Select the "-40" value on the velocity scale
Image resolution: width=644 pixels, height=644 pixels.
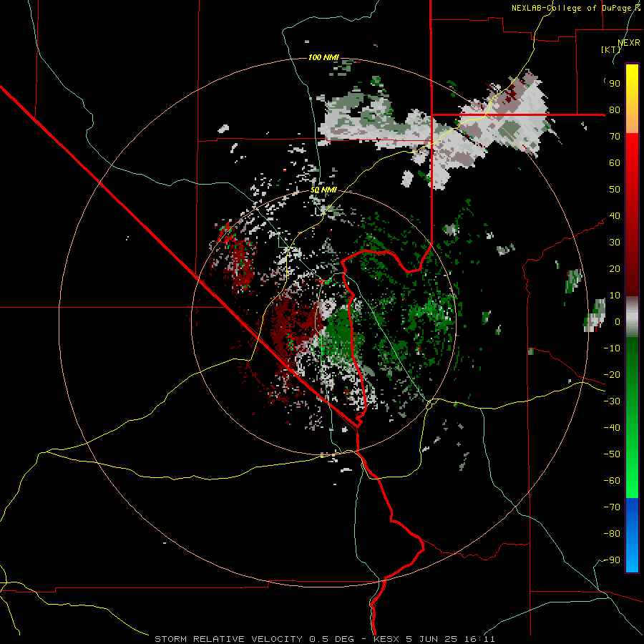pyautogui.click(x=612, y=428)
